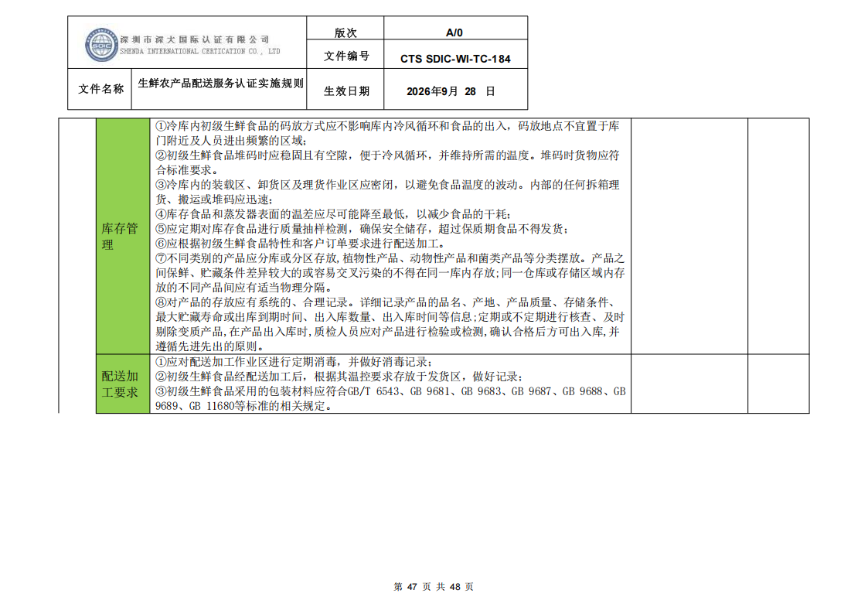Click item ⑧ 对产品的存放应有系统的、合理记录
This screenshot has width=868, height=614.
(x=390, y=325)
